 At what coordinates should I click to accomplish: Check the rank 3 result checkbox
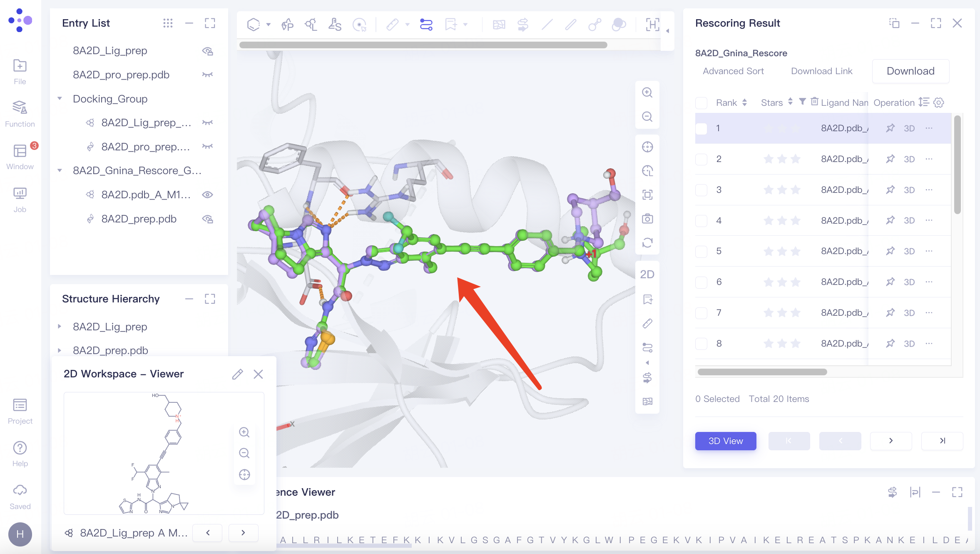[701, 190]
